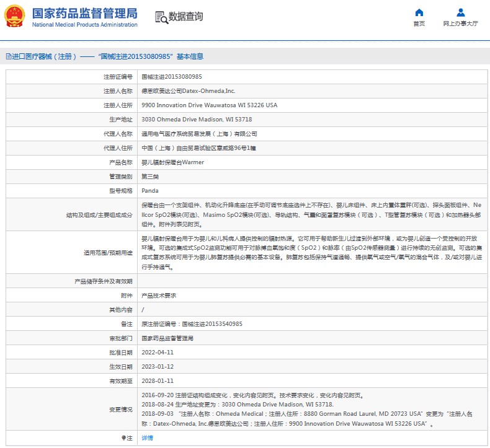Select remarks 原注册证编号 国械注进20153540985
490x448 pixels.
point(192,324)
